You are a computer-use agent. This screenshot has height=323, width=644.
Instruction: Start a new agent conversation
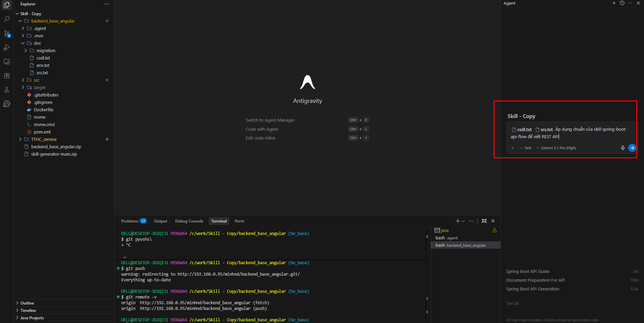click(614, 3)
